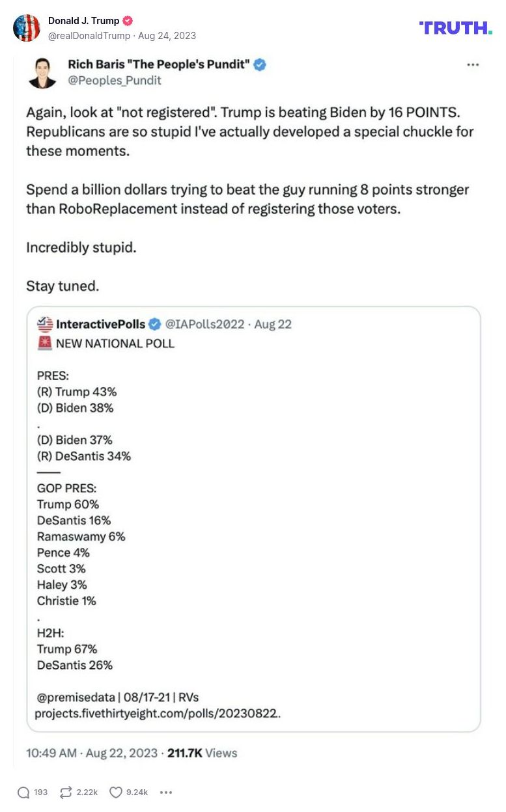
Task: Click the red verified badge beside Trump's name
Action: (x=128, y=21)
